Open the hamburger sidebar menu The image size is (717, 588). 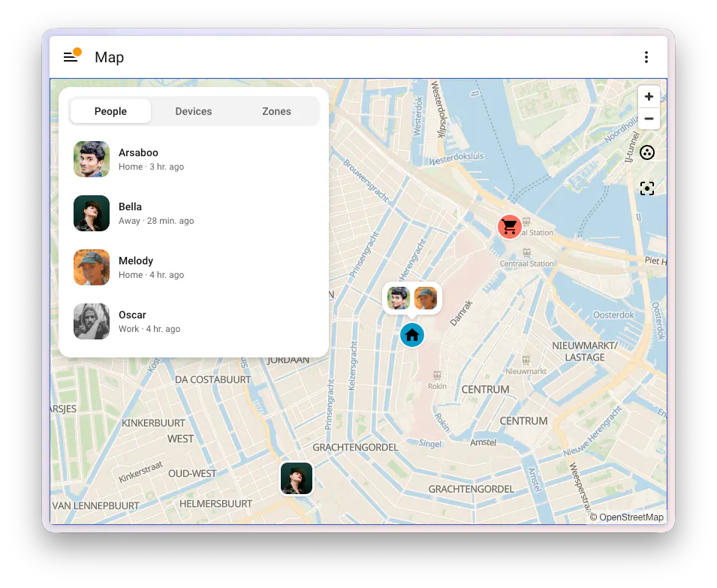click(71, 57)
